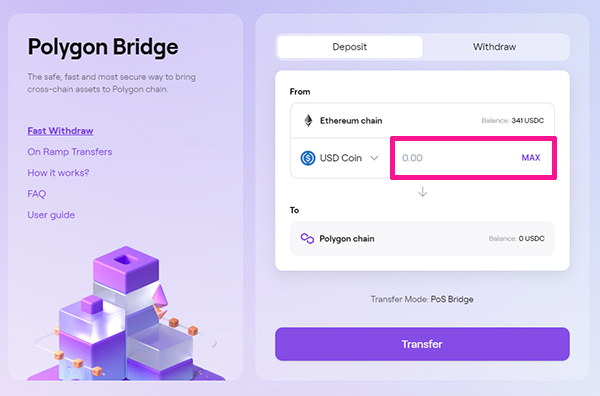Open the USD Coin token selector
Image resolution: width=600 pixels, height=396 pixels.
340,158
